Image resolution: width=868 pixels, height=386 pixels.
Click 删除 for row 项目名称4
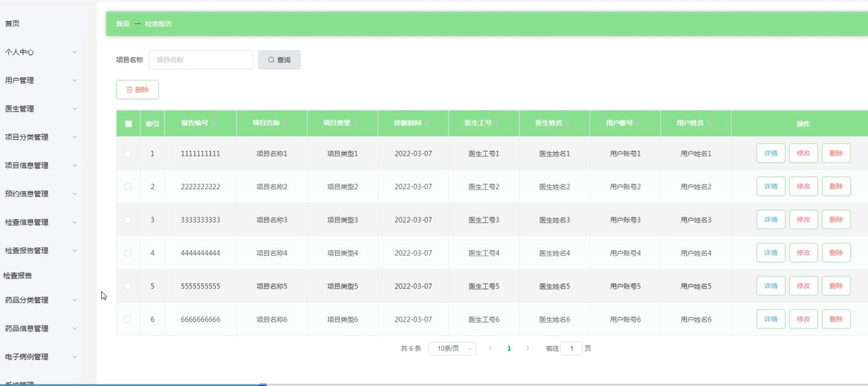pos(836,253)
